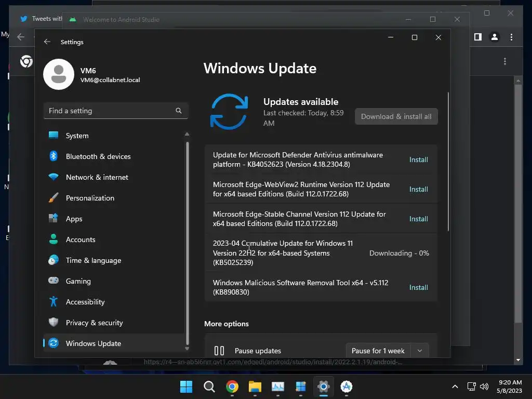This screenshot has height=399, width=532.
Task: Click Download & install all button
Action: [396, 116]
